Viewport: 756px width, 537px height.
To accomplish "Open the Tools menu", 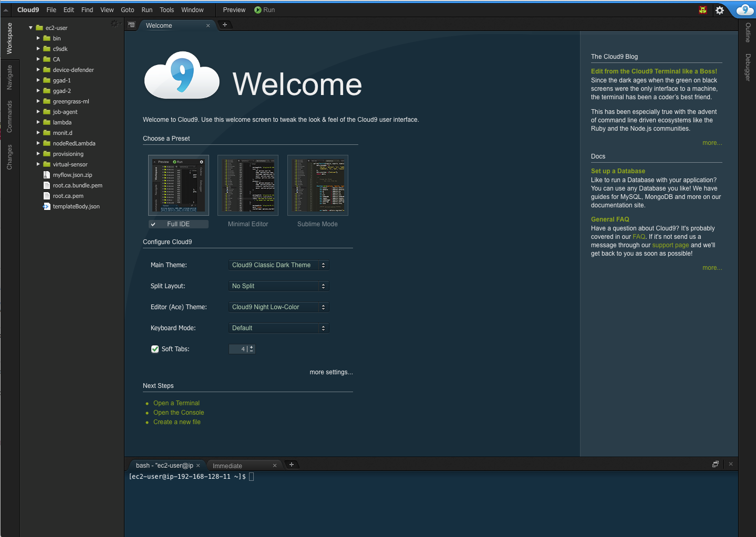I will [x=167, y=10].
